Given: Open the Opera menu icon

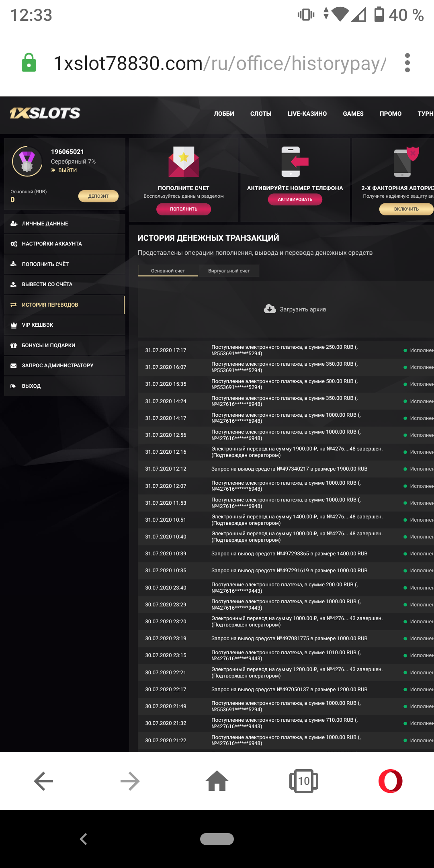Looking at the screenshot, I should click(x=391, y=781).
